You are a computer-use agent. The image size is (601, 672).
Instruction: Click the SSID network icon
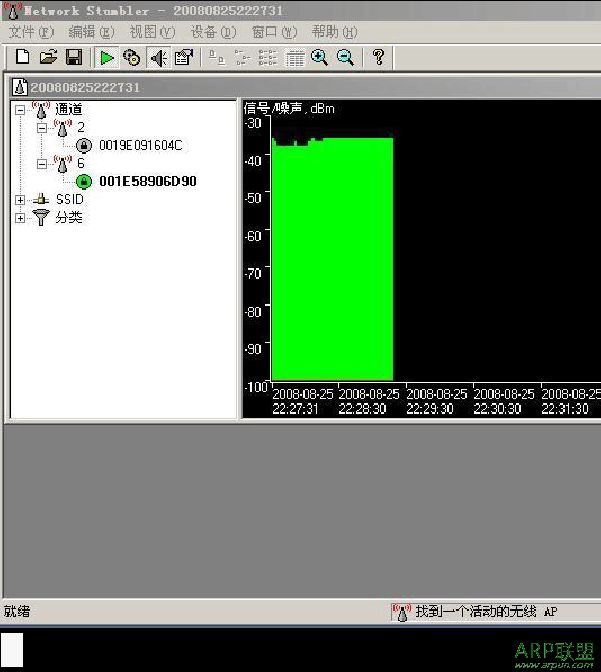(41, 199)
